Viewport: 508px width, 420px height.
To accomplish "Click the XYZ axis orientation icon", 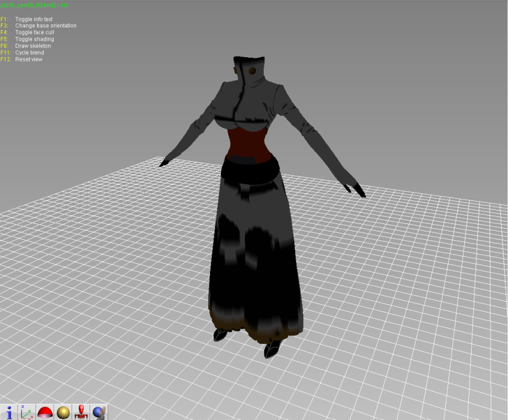I will pos(27,412).
